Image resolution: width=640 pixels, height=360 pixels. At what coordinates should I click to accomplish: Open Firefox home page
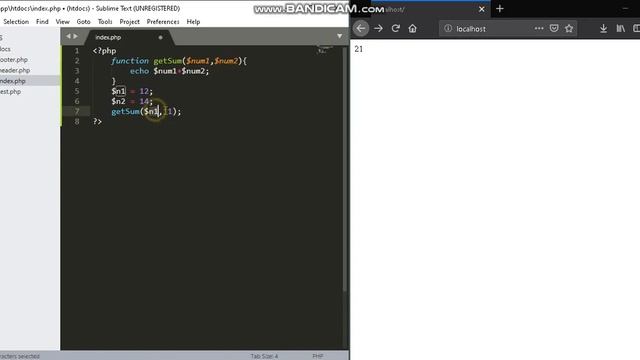click(413, 28)
